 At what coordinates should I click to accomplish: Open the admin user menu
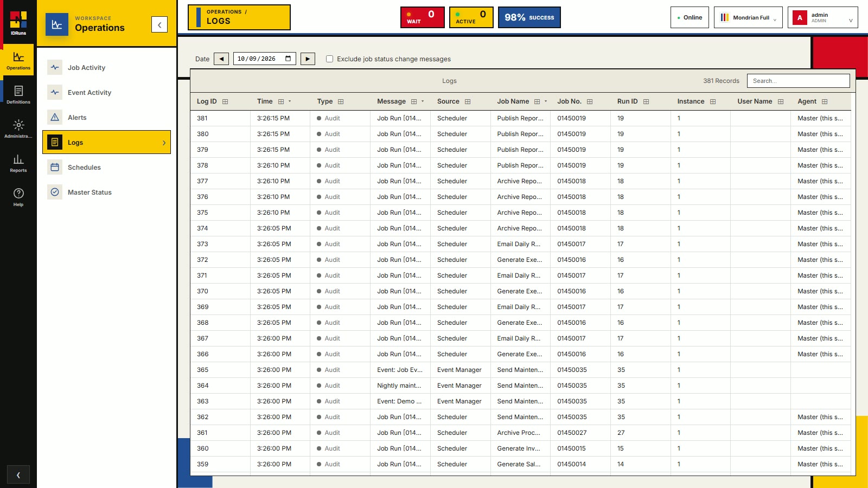click(822, 17)
